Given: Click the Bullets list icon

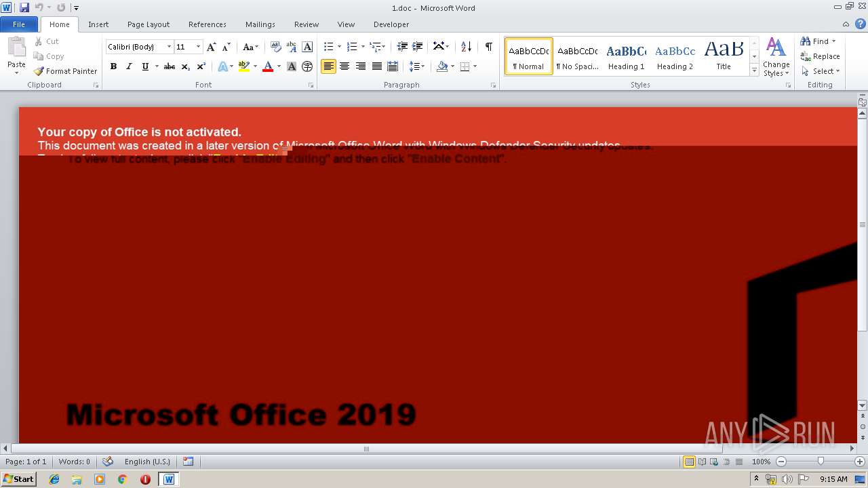Looking at the screenshot, I should [328, 47].
